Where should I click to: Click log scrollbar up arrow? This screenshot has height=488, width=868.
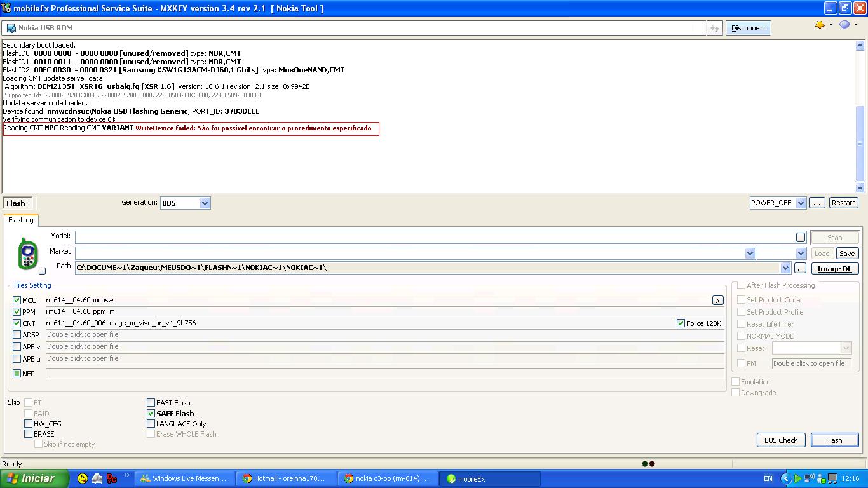click(x=860, y=45)
